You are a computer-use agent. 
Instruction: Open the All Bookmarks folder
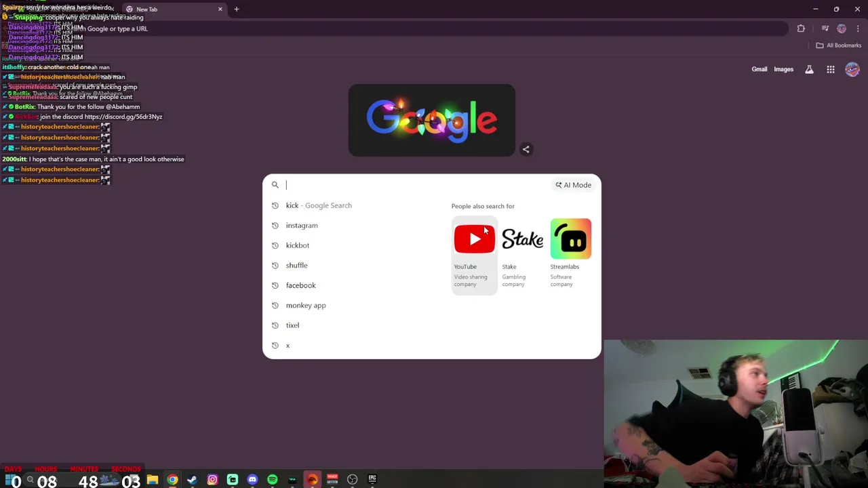point(838,45)
